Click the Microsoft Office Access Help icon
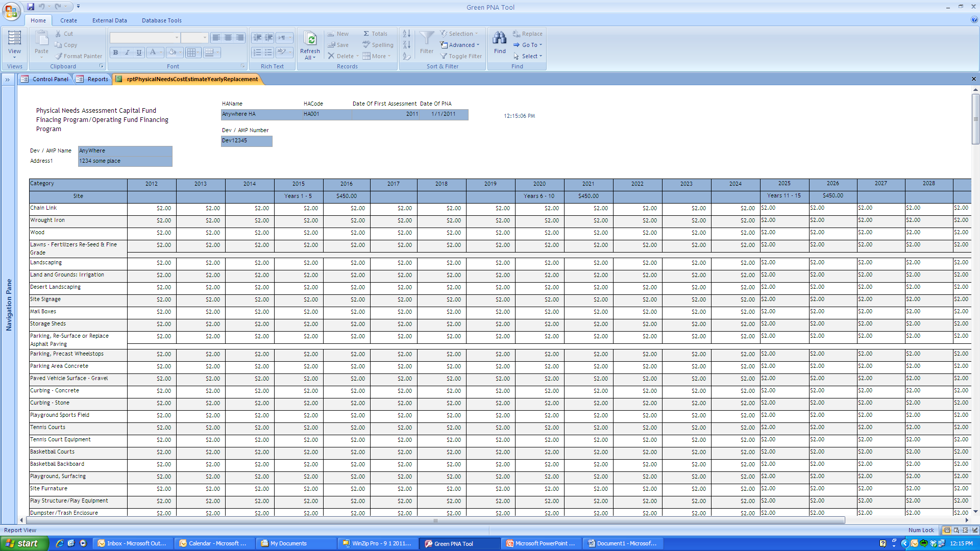Image resolution: width=980 pixels, height=551 pixels. (974, 20)
